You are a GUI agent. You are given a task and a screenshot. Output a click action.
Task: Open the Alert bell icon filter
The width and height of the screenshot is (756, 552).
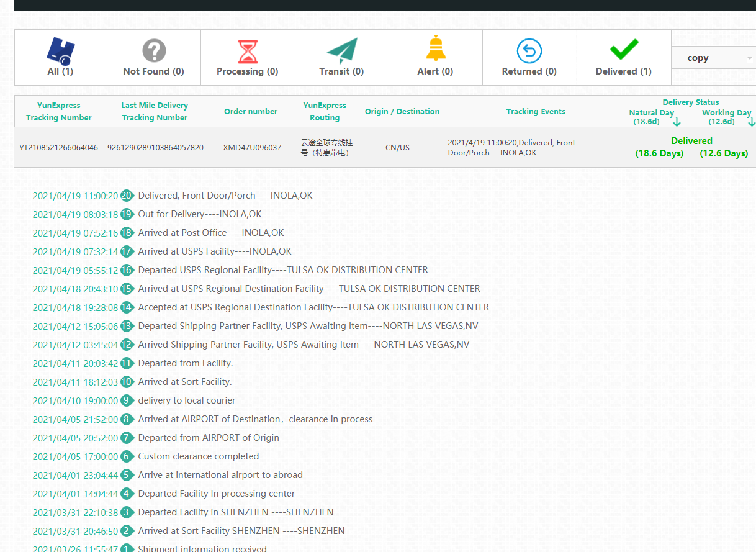(435, 49)
